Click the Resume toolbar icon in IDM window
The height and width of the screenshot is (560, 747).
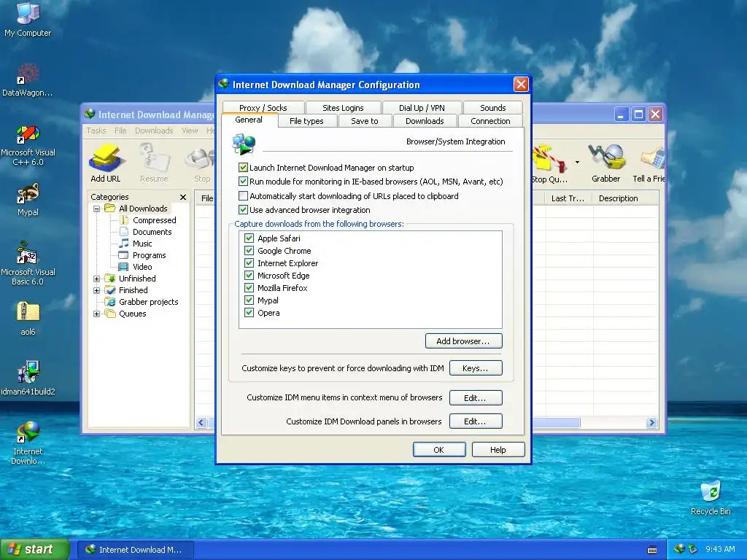tap(154, 164)
